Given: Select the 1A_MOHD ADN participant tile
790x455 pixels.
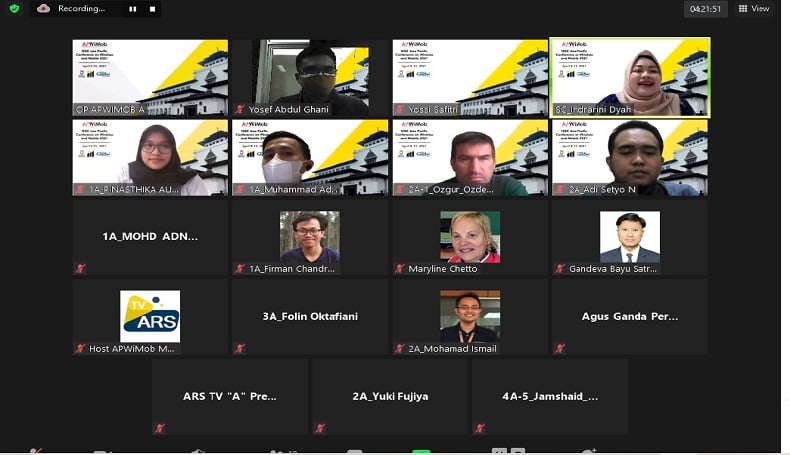Looking at the screenshot, I should click(150, 236).
